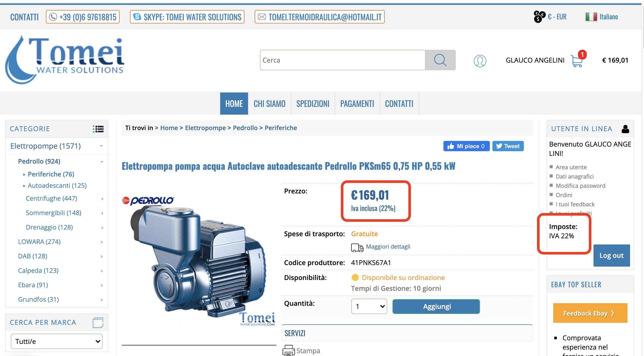Click the Italian flag language icon

pyautogui.click(x=591, y=17)
